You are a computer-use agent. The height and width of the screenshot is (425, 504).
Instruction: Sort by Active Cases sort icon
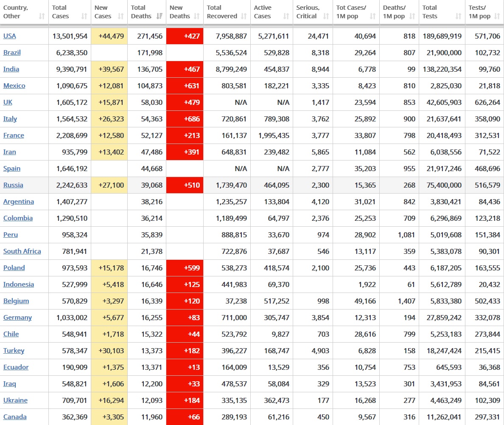[x=286, y=16]
